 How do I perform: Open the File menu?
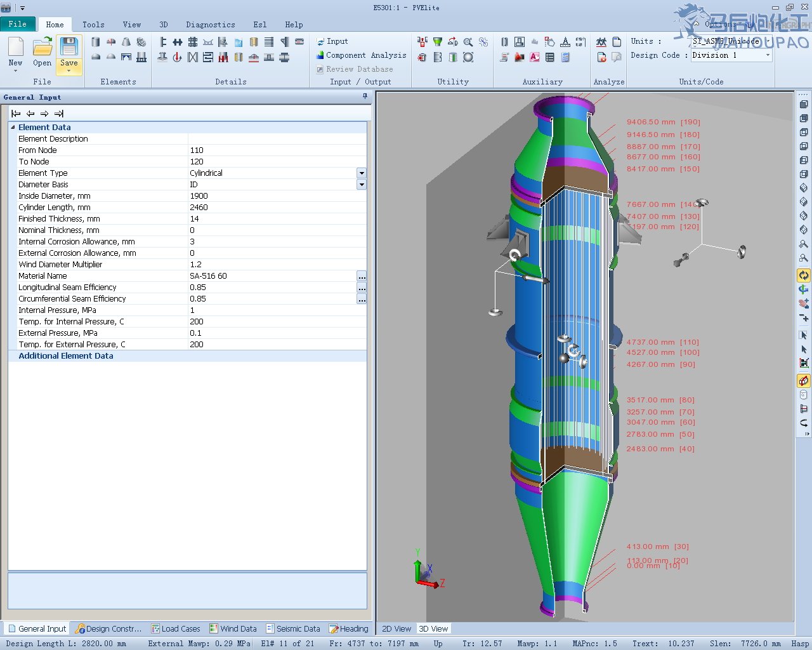[x=18, y=24]
